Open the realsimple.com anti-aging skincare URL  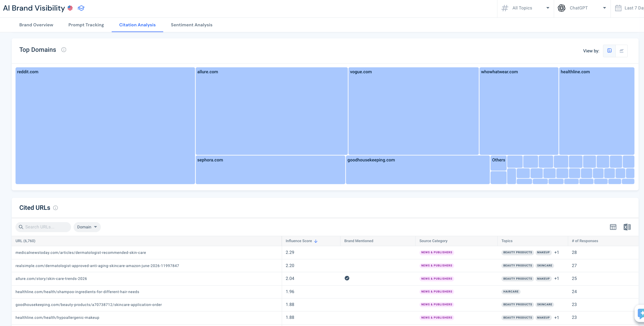[x=97, y=266]
